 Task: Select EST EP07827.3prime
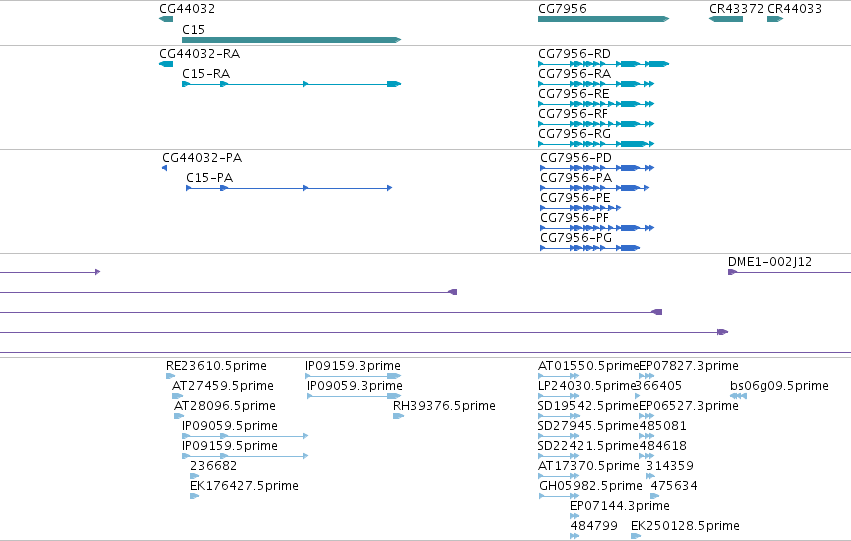click(646, 376)
